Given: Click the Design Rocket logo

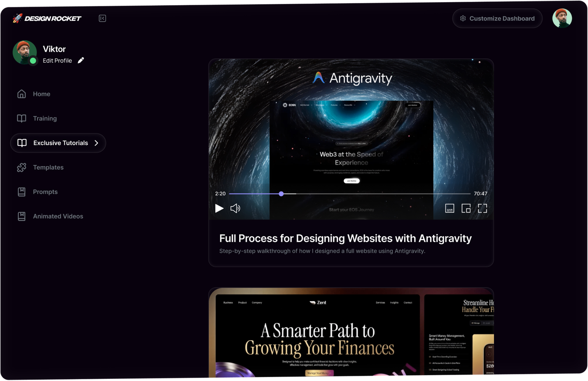Looking at the screenshot, I should click(47, 18).
